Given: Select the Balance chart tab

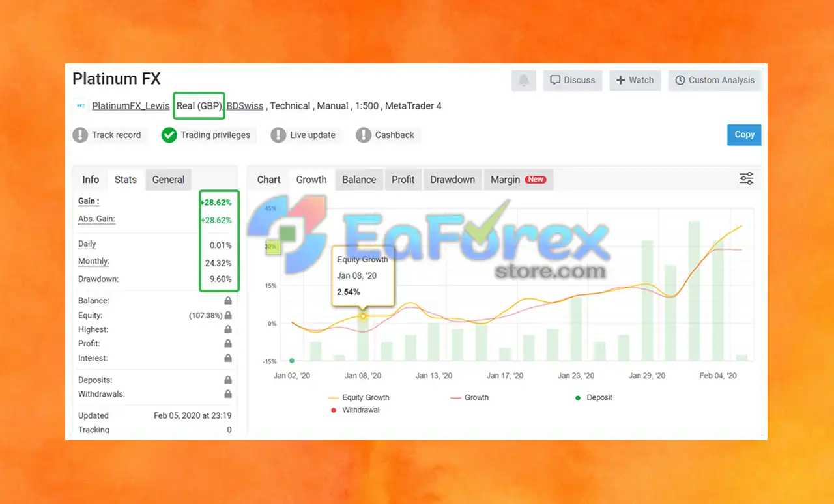Looking at the screenshot, I should tap(359, 180).
